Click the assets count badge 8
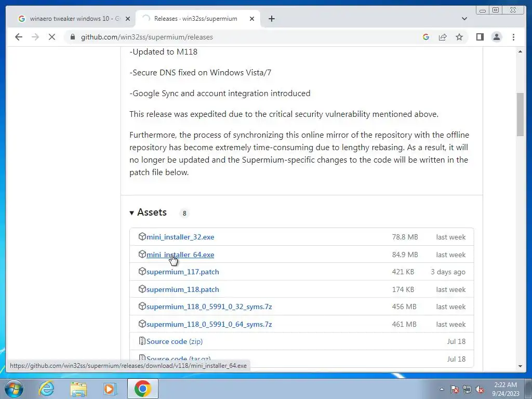 184,214
